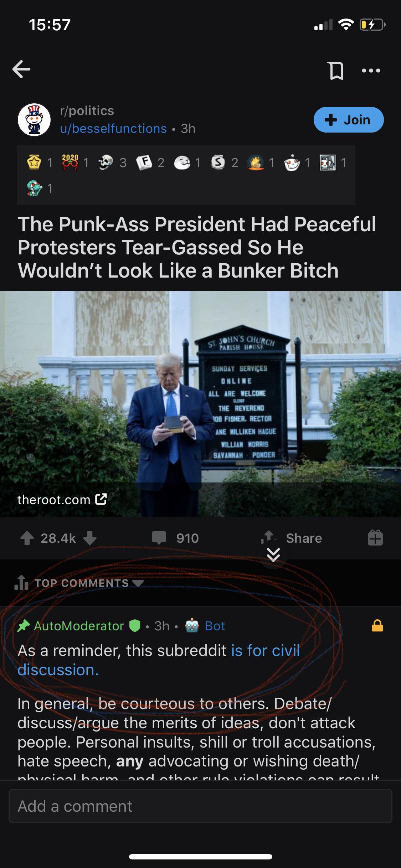The width and height of the screenshot is (401, 868).
Task: Jump to next comment with double chevron
Action: [x=273, y=554]
